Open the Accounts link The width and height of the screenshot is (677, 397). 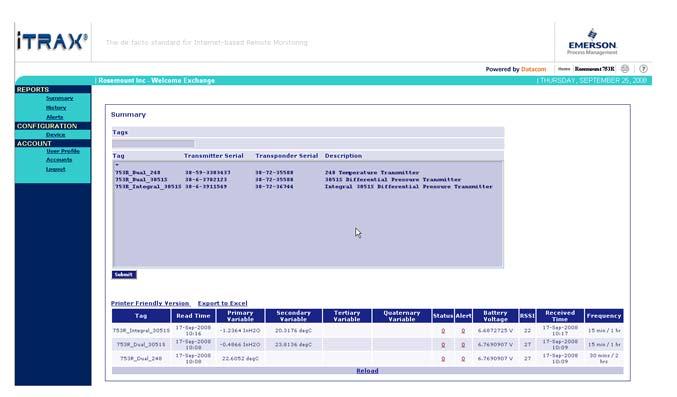coord(59,160)
